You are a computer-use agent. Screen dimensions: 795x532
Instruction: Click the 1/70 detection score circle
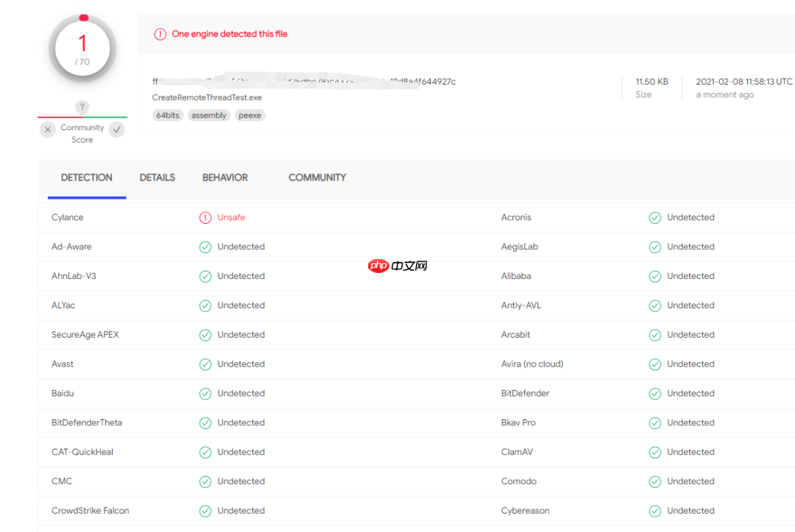click(x=82, y=49)
